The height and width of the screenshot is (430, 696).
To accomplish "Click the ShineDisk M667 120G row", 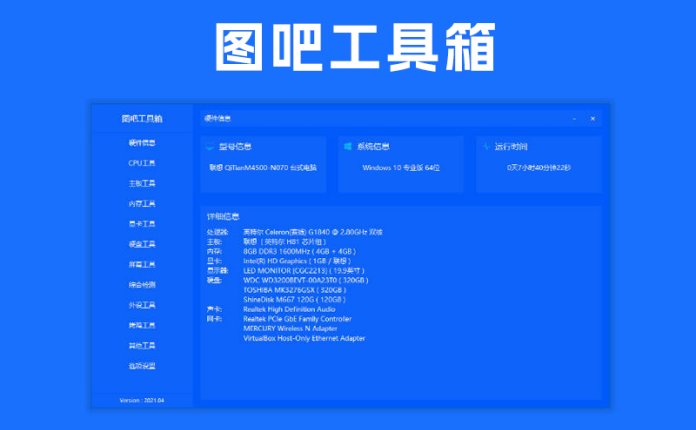I will tap(294, 300).
